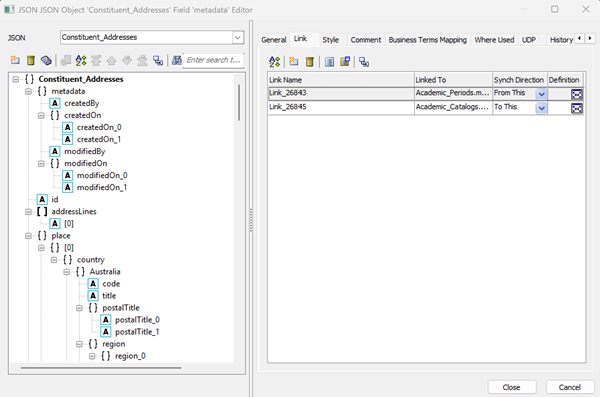Open Definition editor icon for Link_26845
Viewport: 600px width, 397px height.
[x=576, y=108]
